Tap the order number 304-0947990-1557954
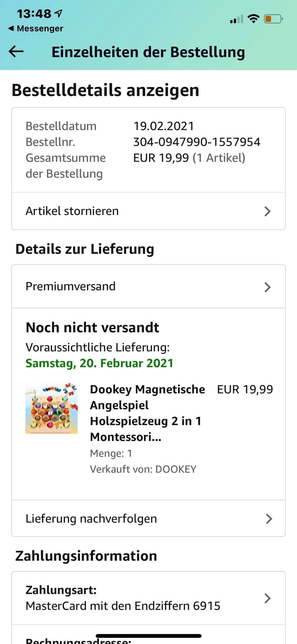The image size is (297, 644). [x=197, y=142]
